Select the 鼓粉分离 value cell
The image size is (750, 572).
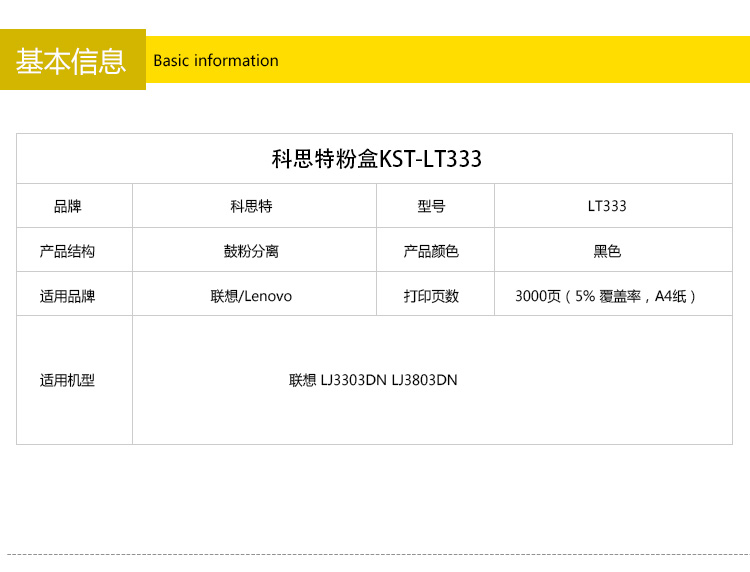252,251
